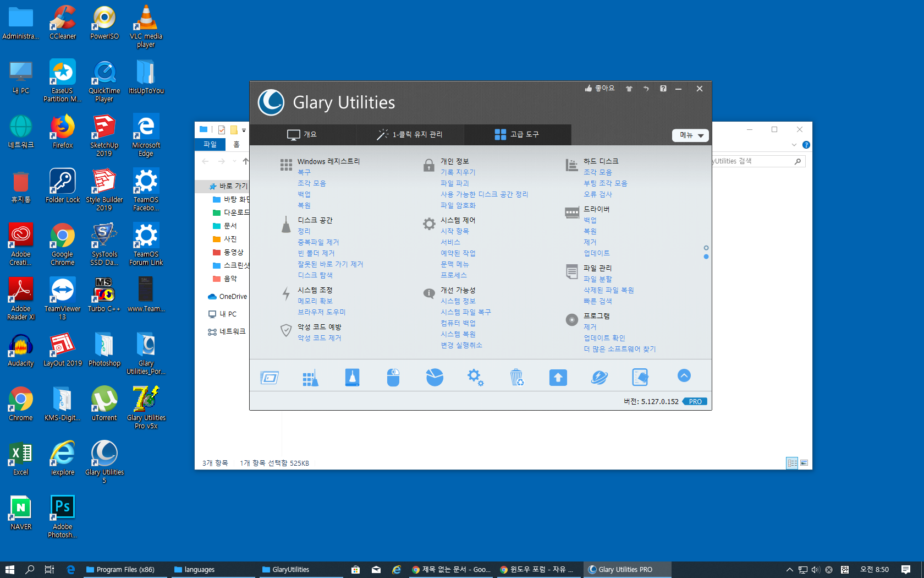The width and height of the screenshot is (924, 578).
Task: Open the Folder Lock desktop icon
Action: tap(63, 186)
